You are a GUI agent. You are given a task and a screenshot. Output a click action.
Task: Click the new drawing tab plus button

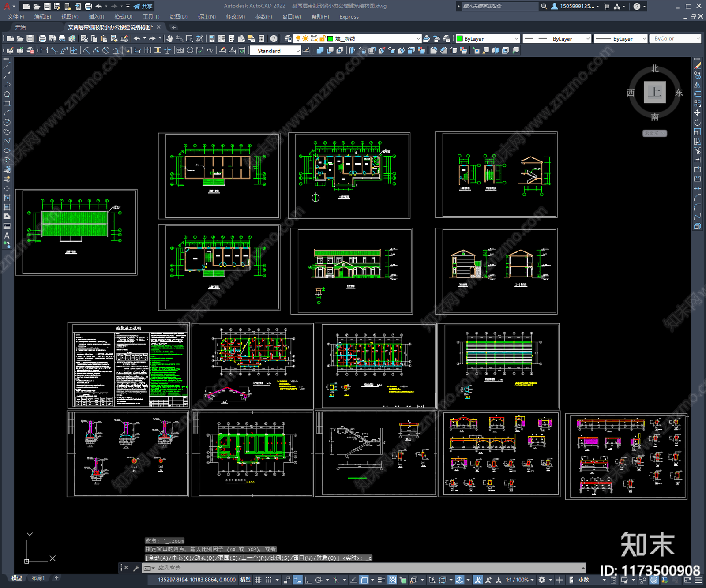pyautogui.click(x=174, y=27)
